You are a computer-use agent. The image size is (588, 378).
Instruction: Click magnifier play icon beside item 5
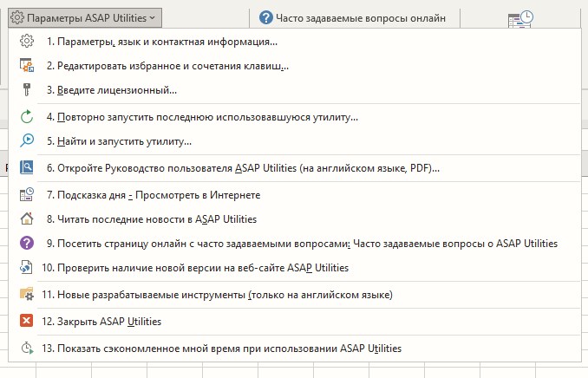tap(27, 141)
